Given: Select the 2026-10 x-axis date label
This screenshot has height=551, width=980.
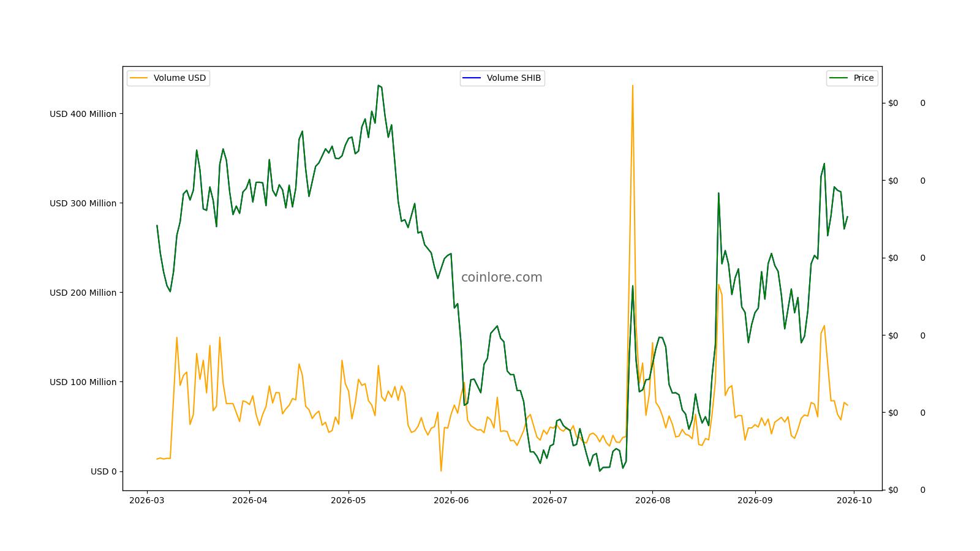Looking at the screenshot, I should tap(854, 500).
